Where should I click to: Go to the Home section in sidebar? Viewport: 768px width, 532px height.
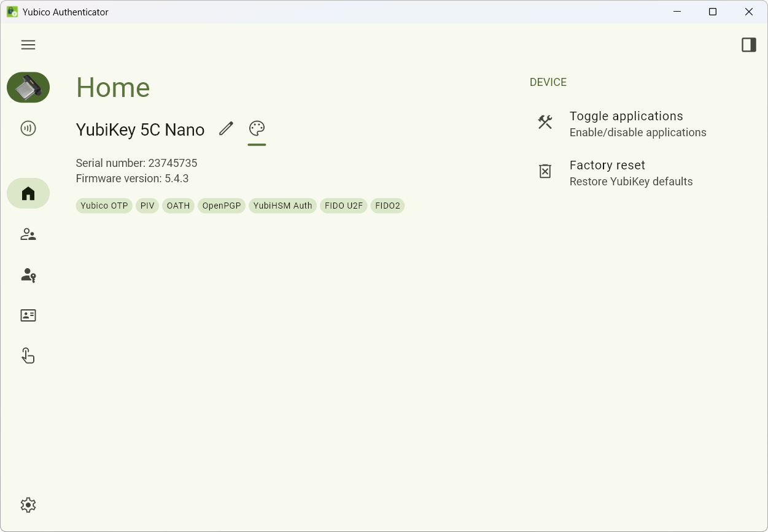(28, 193)
